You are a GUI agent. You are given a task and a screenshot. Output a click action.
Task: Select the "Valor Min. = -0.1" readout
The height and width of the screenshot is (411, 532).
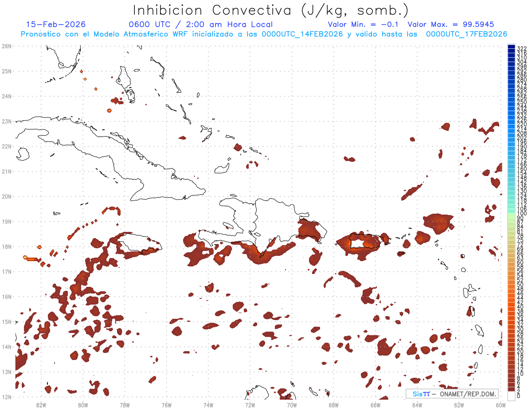364,25
